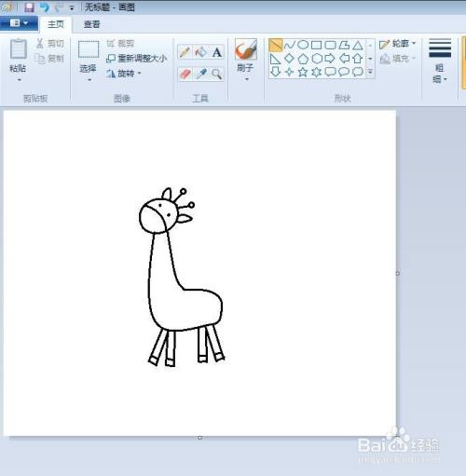This screenshot has width=466, height=476.
Task: Choose the Up arrow shape
Action: (x=358, y=59)
